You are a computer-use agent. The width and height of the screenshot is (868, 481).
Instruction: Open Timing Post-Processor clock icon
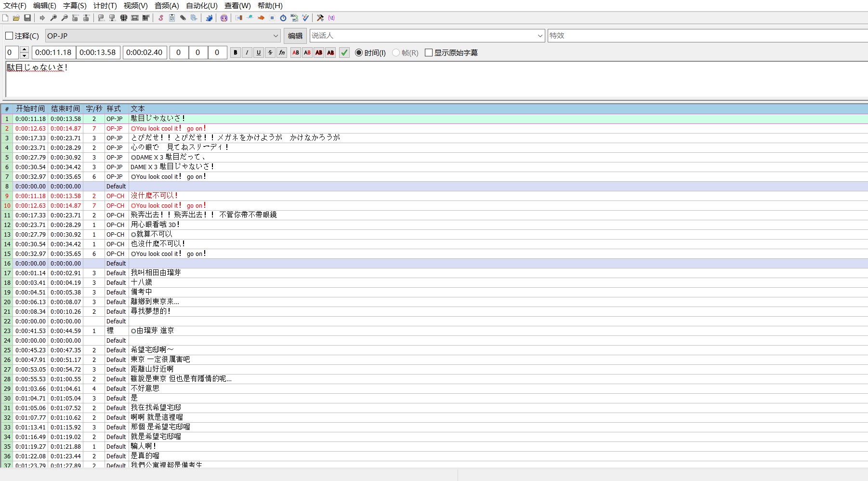point(283,18)
